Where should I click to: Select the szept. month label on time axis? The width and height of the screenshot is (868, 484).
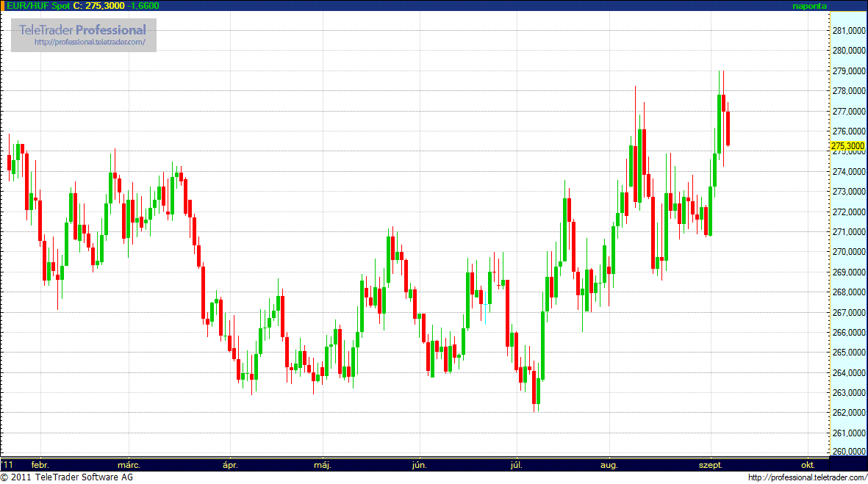pos(711,465)
